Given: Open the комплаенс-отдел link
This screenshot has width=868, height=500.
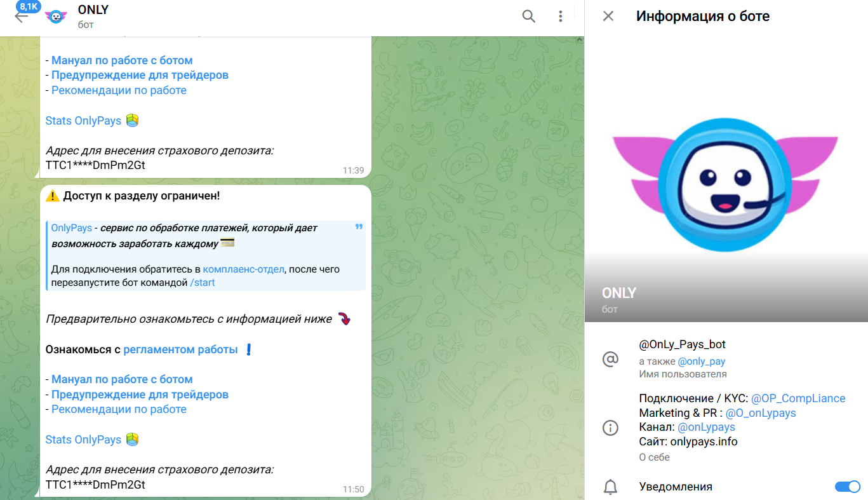Looking at the screenshot, I should point(244,269).
